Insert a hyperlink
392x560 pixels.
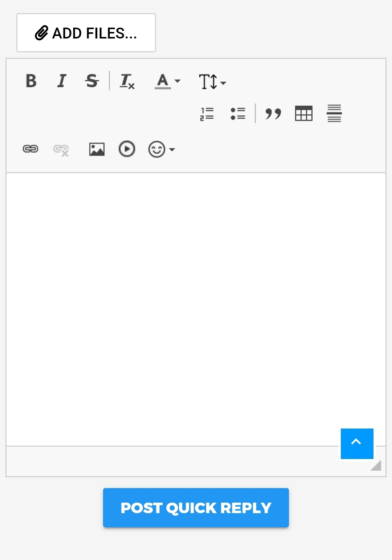30,149
